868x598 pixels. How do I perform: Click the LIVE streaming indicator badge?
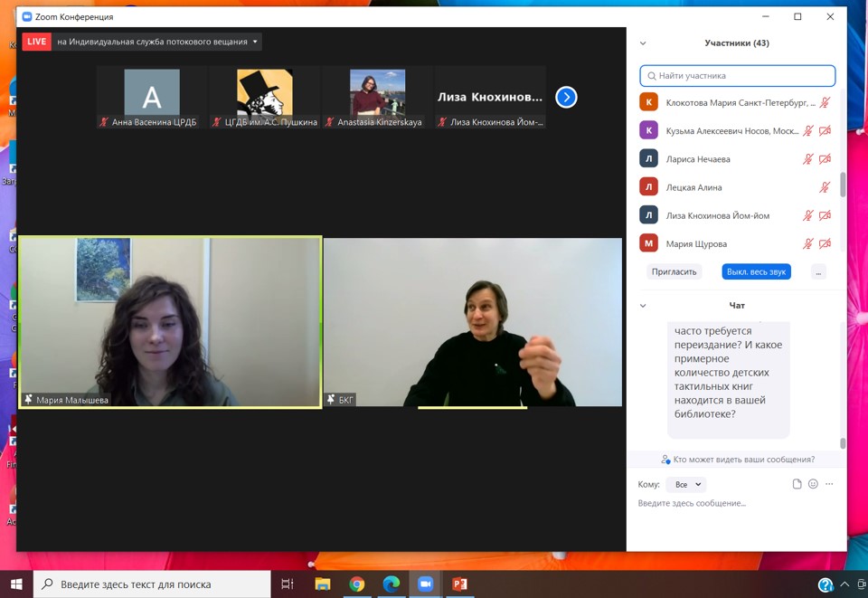click(37, 42)
